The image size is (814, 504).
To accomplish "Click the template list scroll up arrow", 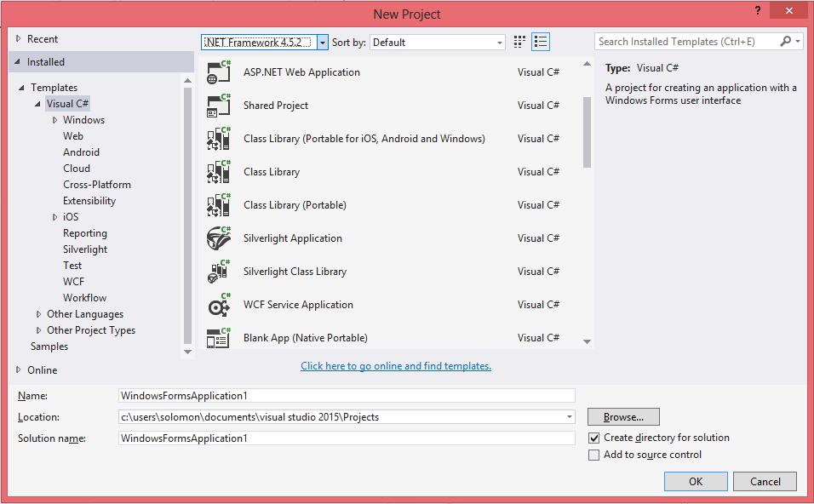I will click(587, 64).
